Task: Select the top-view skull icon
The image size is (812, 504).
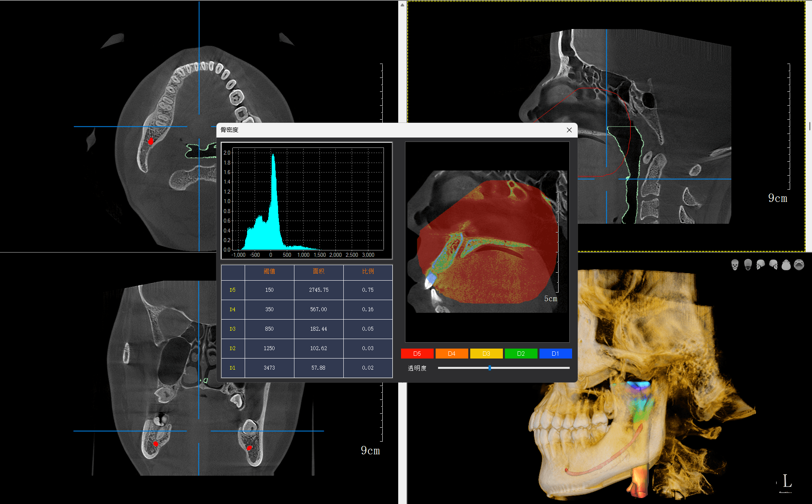Action: tap(786, 265)
